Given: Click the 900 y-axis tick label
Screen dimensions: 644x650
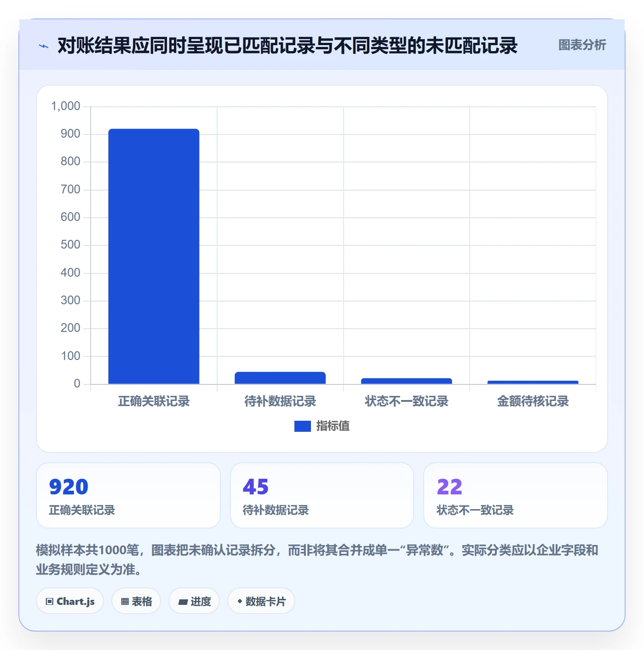Looking at the screenshot, I should tap(70, 134).
